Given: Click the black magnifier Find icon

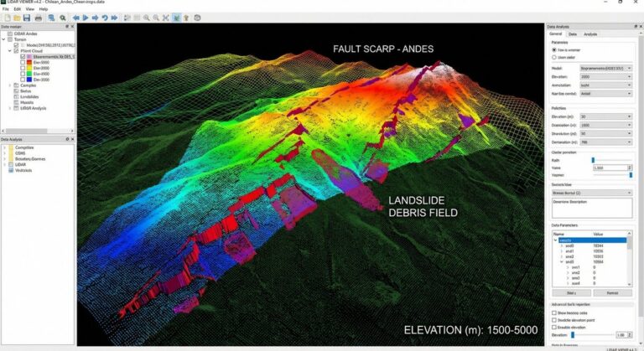Looking at the screenshot, I should click(62, 18).
